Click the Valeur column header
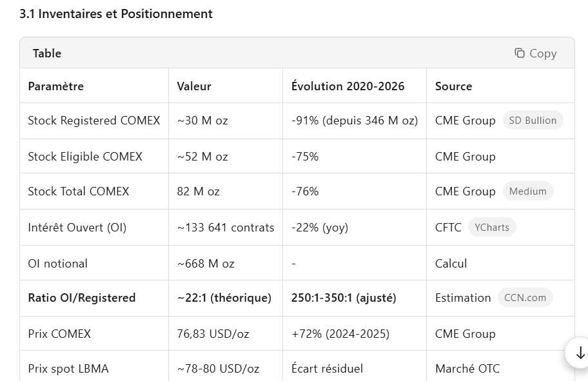The height and width of the screenshot is (381, 588). (194, 86)
